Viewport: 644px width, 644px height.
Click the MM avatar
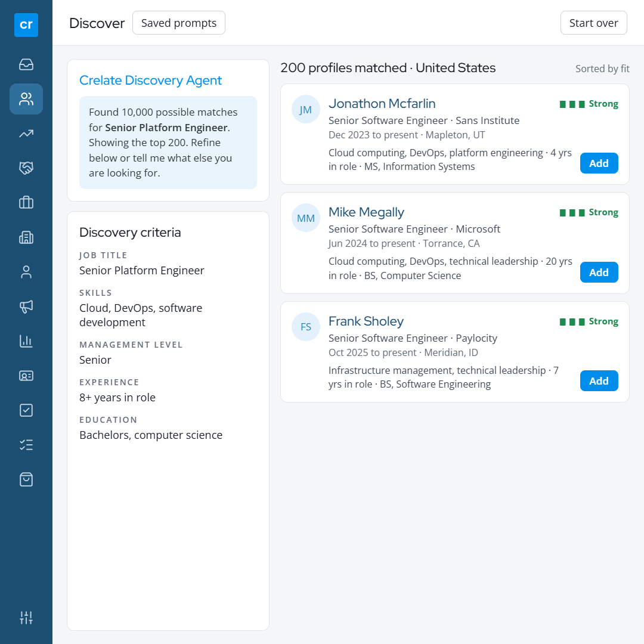pyautogui.click(x=305, y=218)
